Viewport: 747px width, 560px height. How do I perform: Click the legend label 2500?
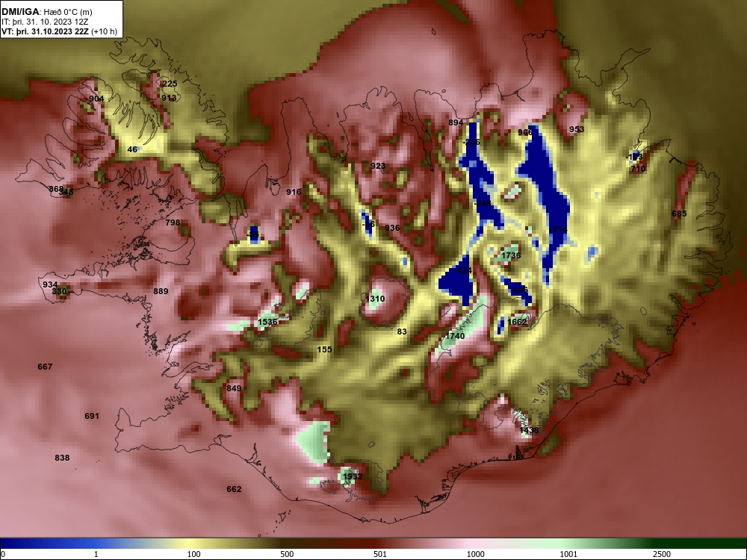[x=662, y=554]
